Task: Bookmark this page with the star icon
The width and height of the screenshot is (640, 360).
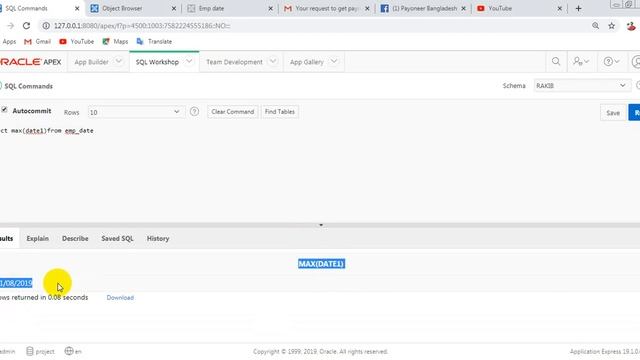Action: pyautogui.click(x=611, y=26)
